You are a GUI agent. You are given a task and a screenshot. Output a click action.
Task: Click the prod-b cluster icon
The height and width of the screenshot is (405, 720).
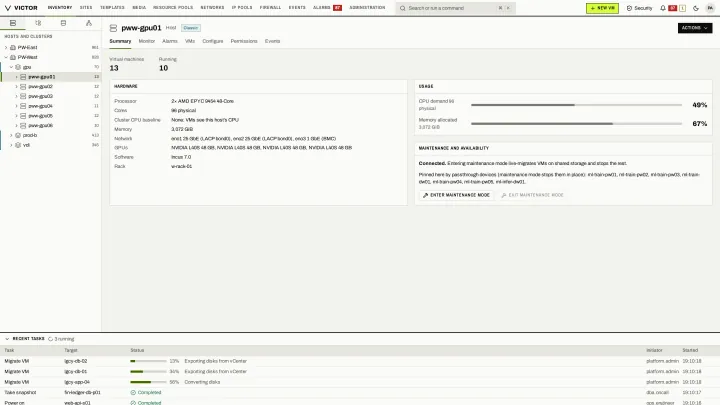click(18, 135)
